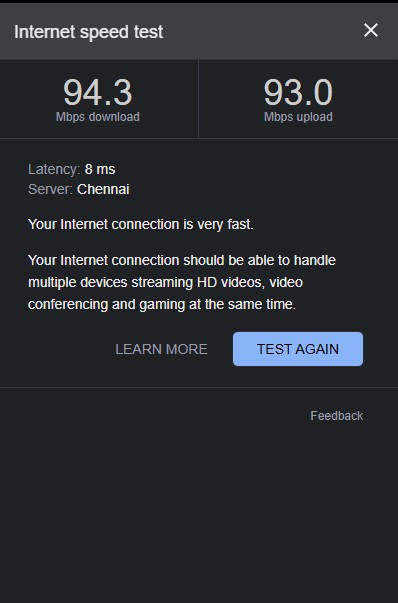Select the Mbps download label
This screenshot has height=603, width=398.
click(98, 117)
